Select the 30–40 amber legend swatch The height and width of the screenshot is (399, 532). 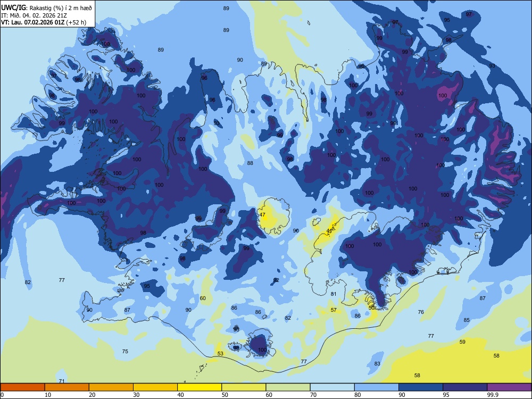[155, 387]
